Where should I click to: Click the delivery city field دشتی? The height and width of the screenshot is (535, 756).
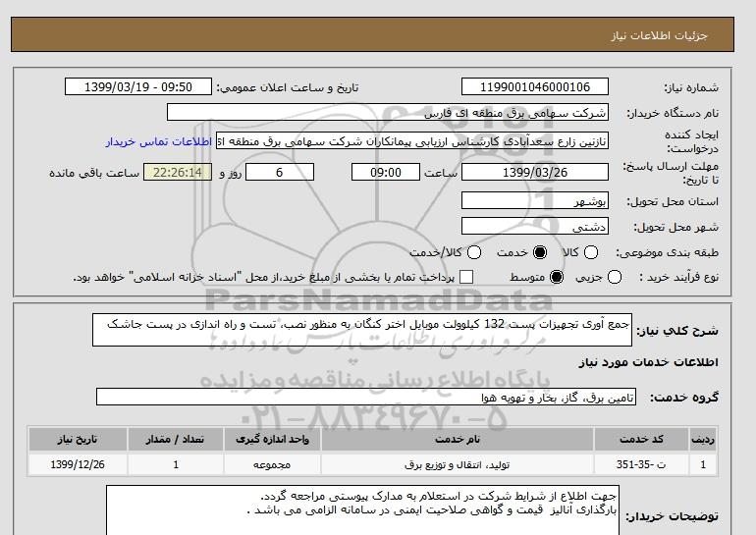535,226
